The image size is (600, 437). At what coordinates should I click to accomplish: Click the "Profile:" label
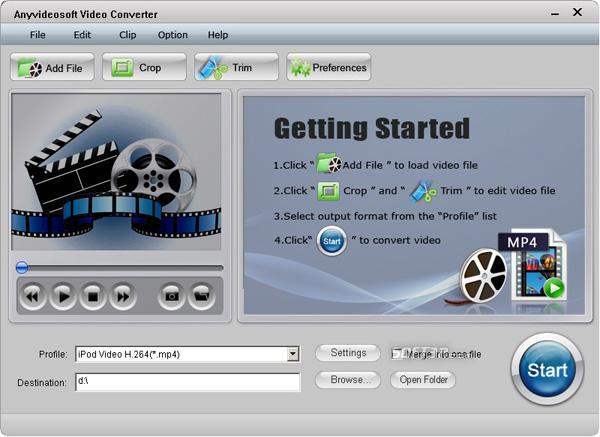pos(53,354)
